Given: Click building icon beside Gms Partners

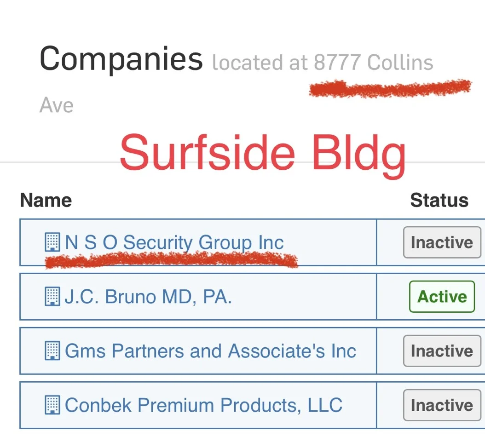Looking at the screenshot, I should pyautogui.click(x=52, y=351).
